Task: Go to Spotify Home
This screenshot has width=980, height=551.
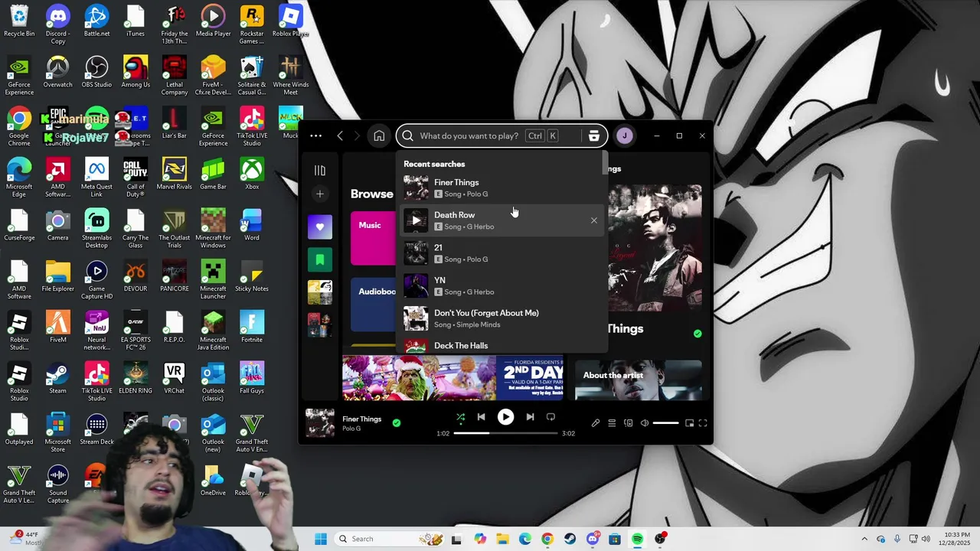Action: click(379, 135)
